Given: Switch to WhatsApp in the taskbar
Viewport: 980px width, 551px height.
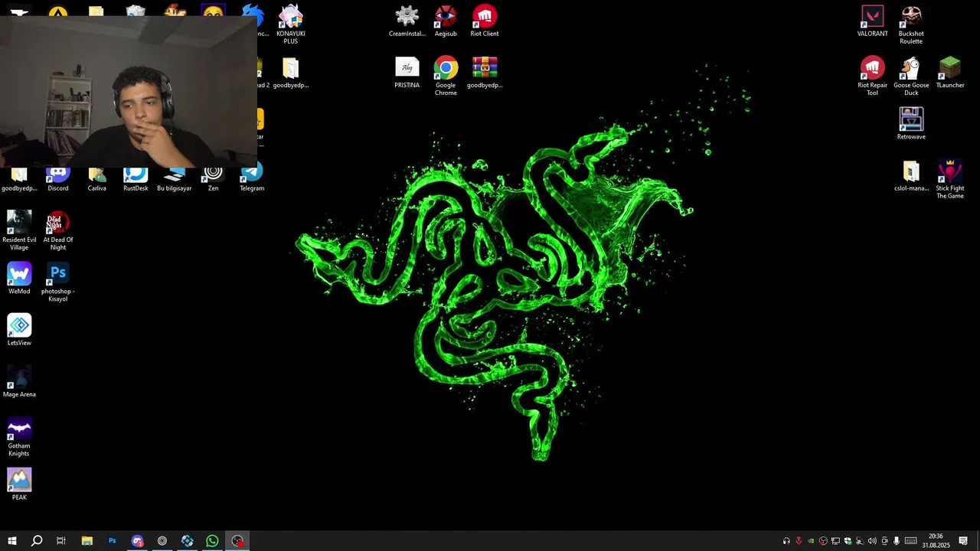Looking at the screenshot, I should pyautogui.click(x=212, y=541).
